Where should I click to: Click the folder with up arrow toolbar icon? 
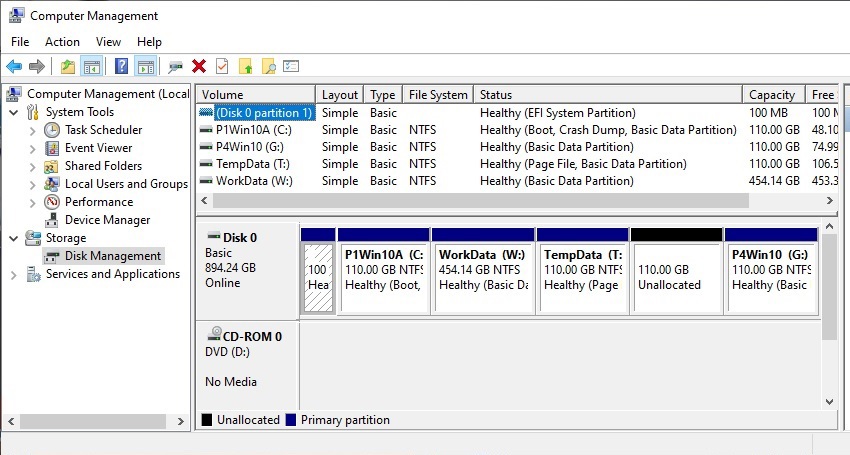tap(246, 66)
